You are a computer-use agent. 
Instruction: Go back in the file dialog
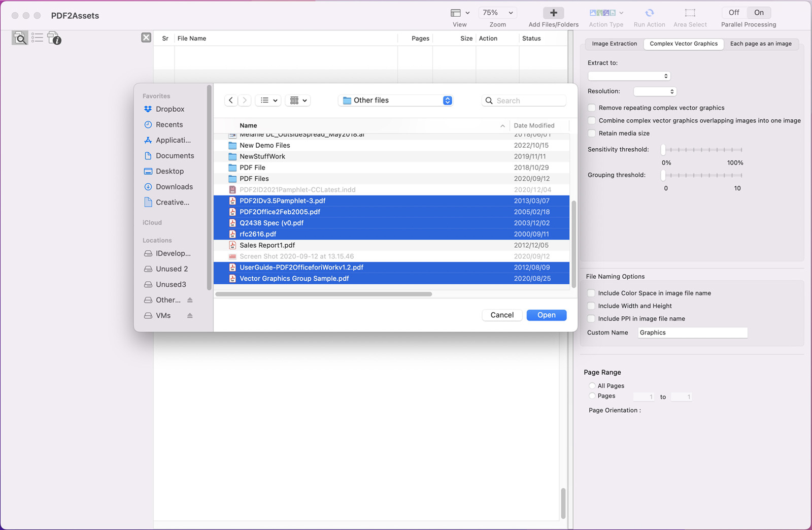231,101
